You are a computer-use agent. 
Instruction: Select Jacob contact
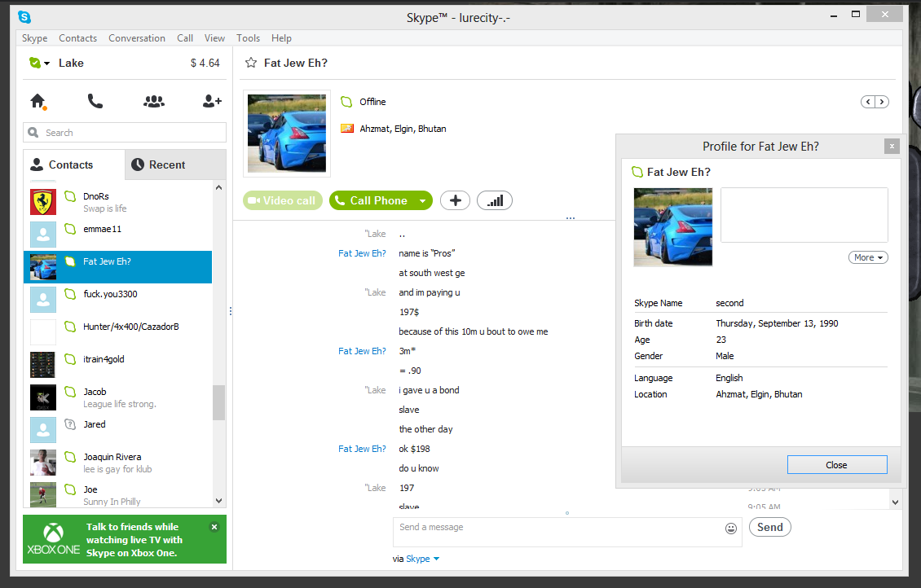117,397
